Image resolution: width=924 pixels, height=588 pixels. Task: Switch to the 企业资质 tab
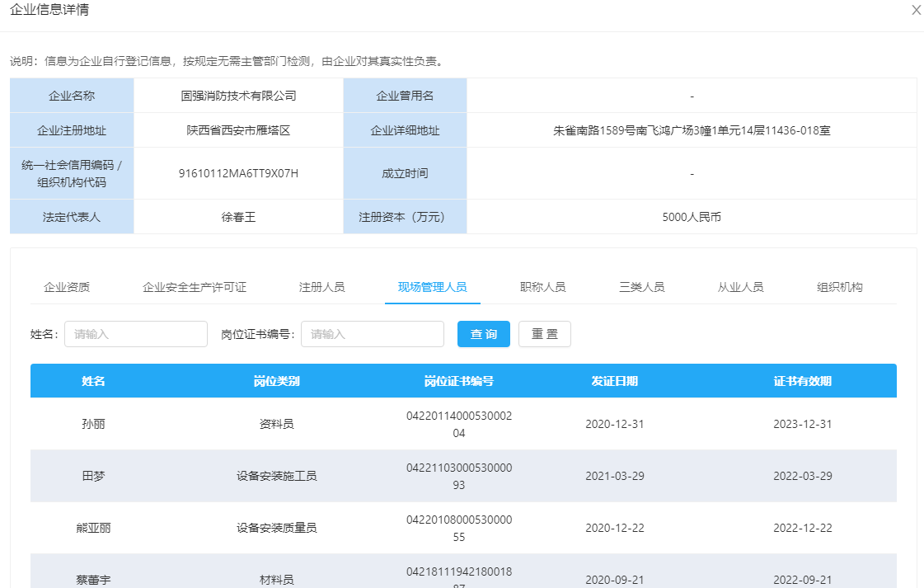coord(67,287)
